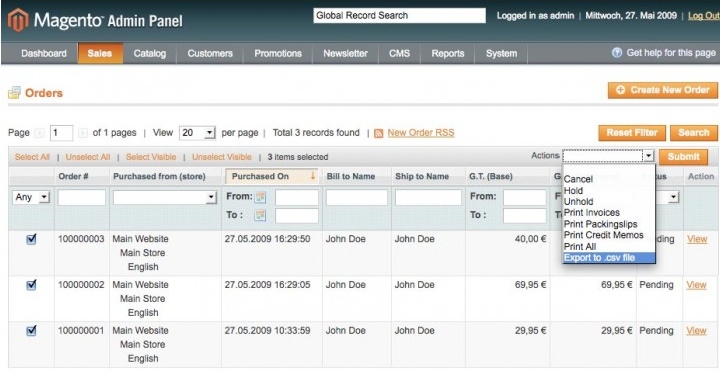This screenshot has width=720, height=371.
Task: Open the Newsletter menu
Action: [x=345, y=53]
